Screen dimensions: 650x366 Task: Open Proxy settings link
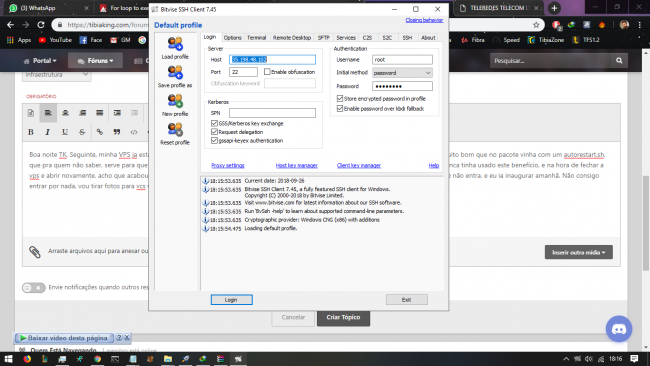(x=228, y=165)
